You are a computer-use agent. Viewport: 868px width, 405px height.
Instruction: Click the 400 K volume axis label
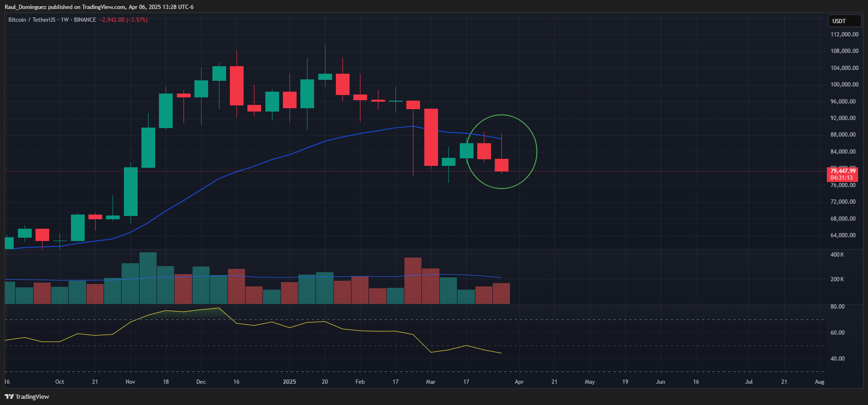pyautogui.click(x=837, y=255)
